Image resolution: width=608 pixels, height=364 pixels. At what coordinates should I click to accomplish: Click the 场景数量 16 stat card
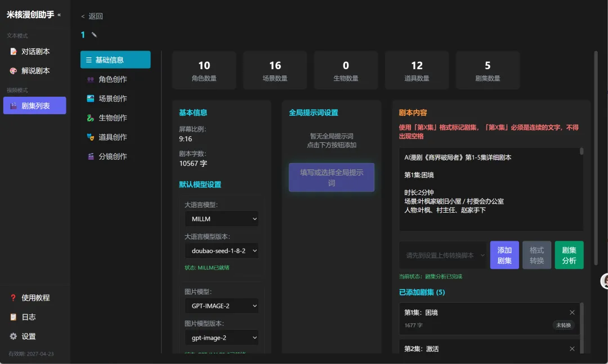click(275, 70)
